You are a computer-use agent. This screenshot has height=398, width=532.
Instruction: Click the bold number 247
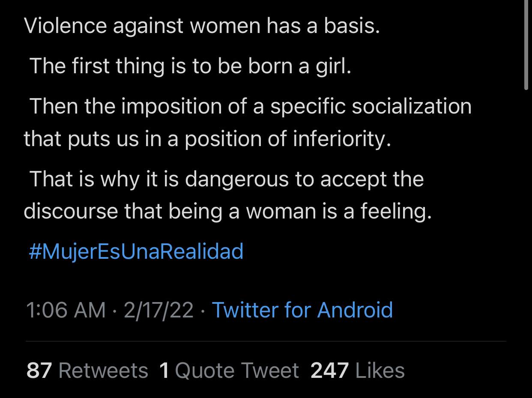(x=329, y=371)
